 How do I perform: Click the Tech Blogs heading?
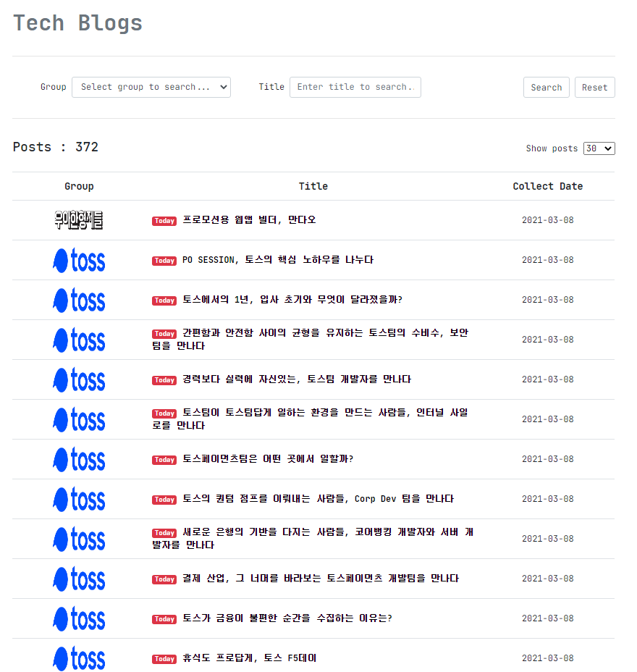[77, 23]
